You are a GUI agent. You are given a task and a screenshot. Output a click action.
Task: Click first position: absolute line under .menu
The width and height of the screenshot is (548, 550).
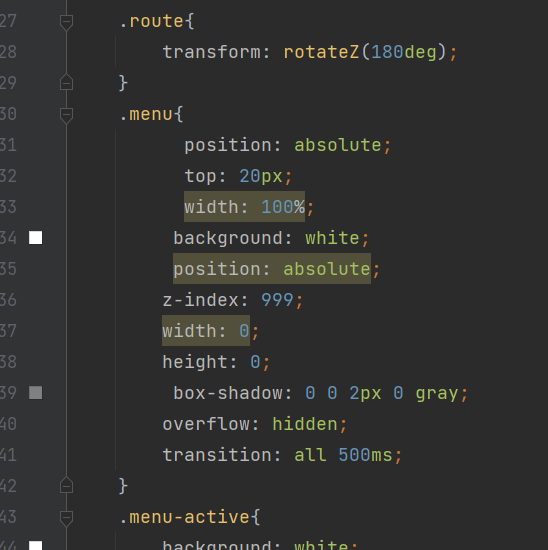288,145
